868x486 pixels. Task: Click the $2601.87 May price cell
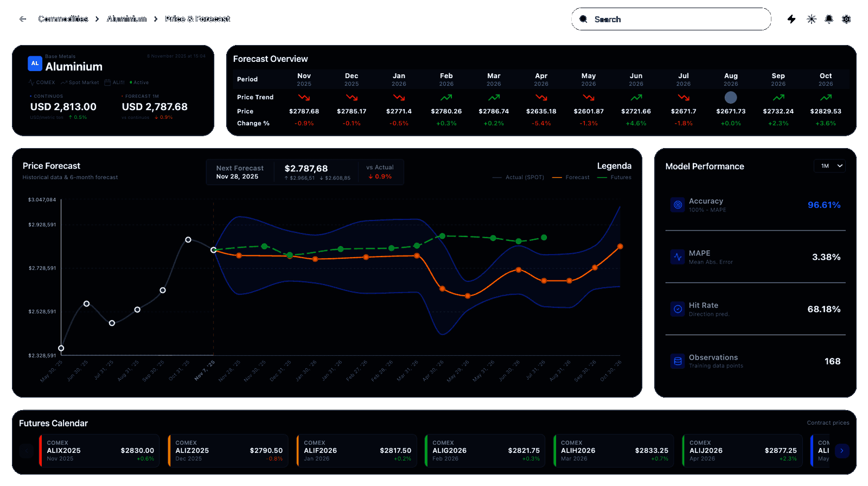tap(589, 111)
